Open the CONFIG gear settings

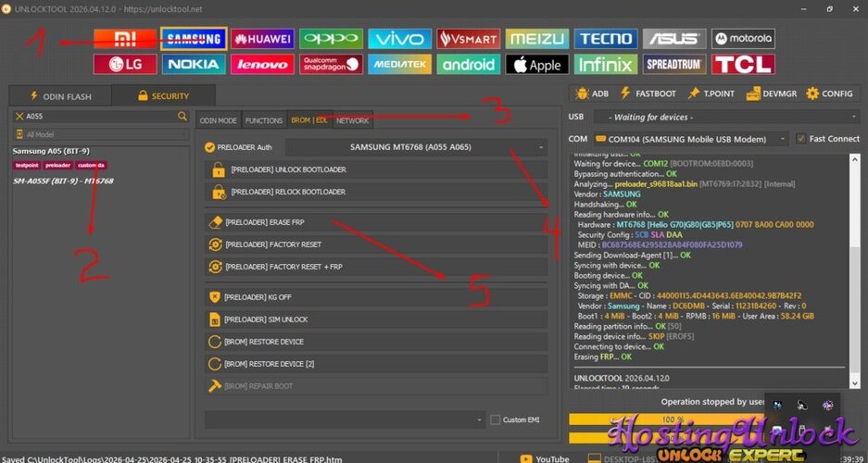tap(829, 94)
